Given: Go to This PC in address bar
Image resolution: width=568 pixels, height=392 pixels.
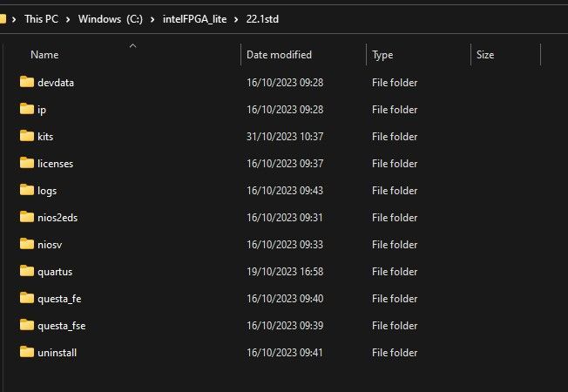Looking at the screenshot, I should tap(42, 18).
